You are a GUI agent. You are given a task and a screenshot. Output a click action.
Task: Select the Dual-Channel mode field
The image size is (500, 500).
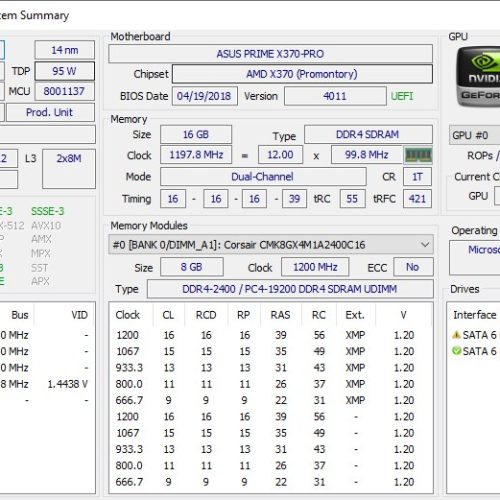click(263, 176)
